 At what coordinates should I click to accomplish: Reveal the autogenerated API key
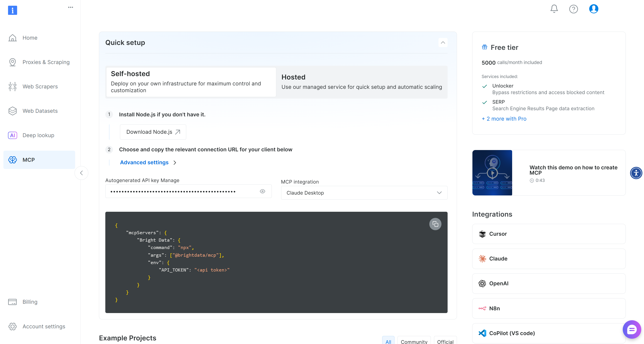(x=262, y=191)
